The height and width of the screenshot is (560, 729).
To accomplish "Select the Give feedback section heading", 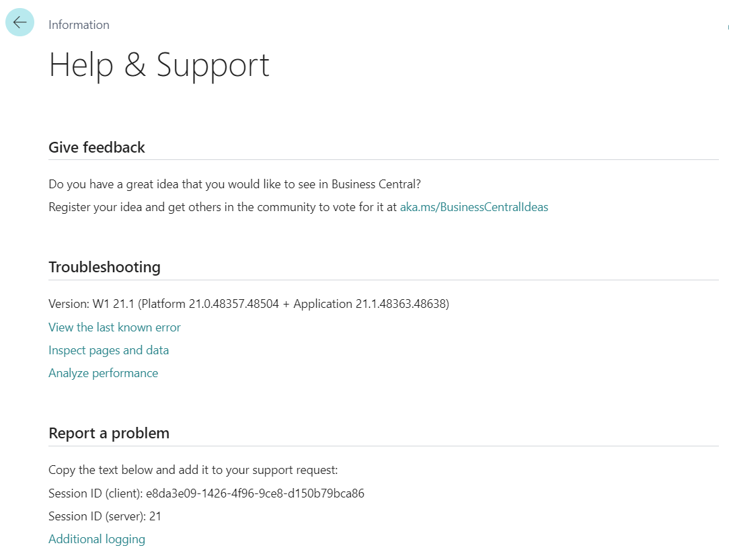I will coord(96,147).
